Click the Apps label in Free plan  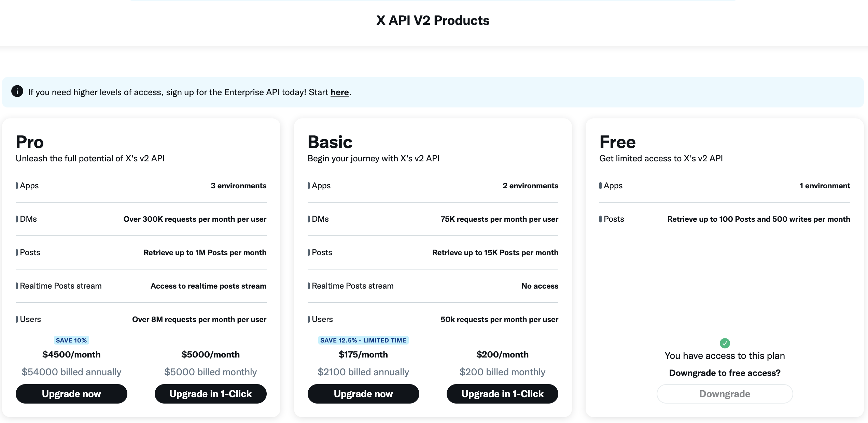tap(613, 186)
